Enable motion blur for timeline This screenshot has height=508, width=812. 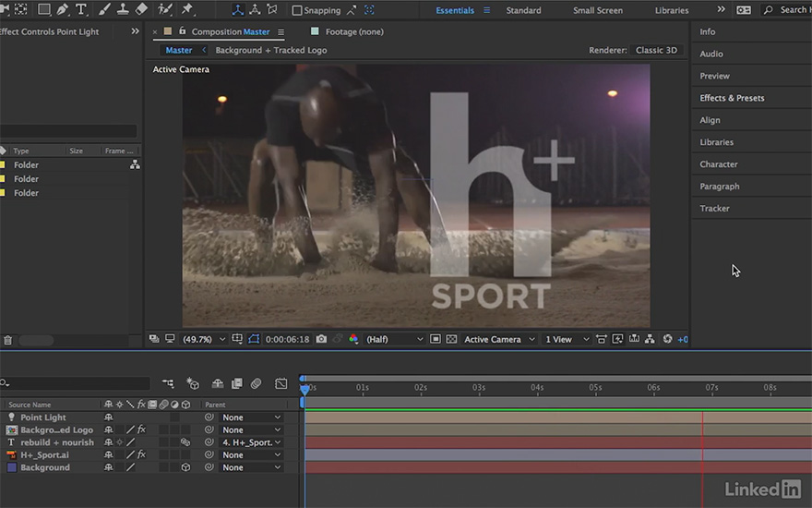256,383
